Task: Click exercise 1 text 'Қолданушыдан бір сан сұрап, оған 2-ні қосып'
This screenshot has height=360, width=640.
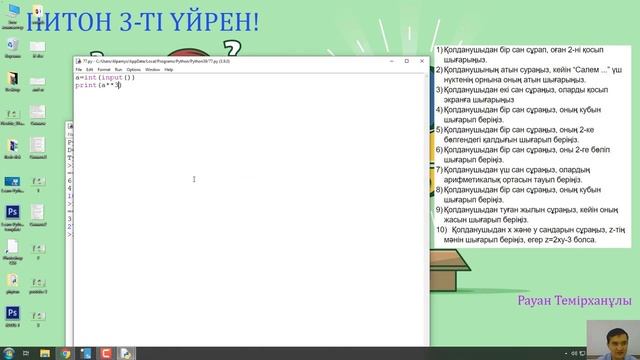Action: click(x=523, y=50)
